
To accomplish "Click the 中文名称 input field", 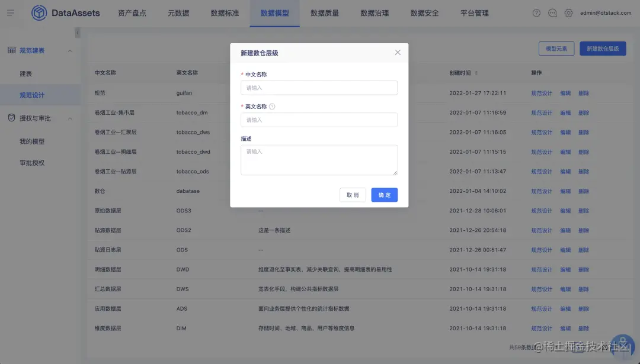I will pos(319,88).
